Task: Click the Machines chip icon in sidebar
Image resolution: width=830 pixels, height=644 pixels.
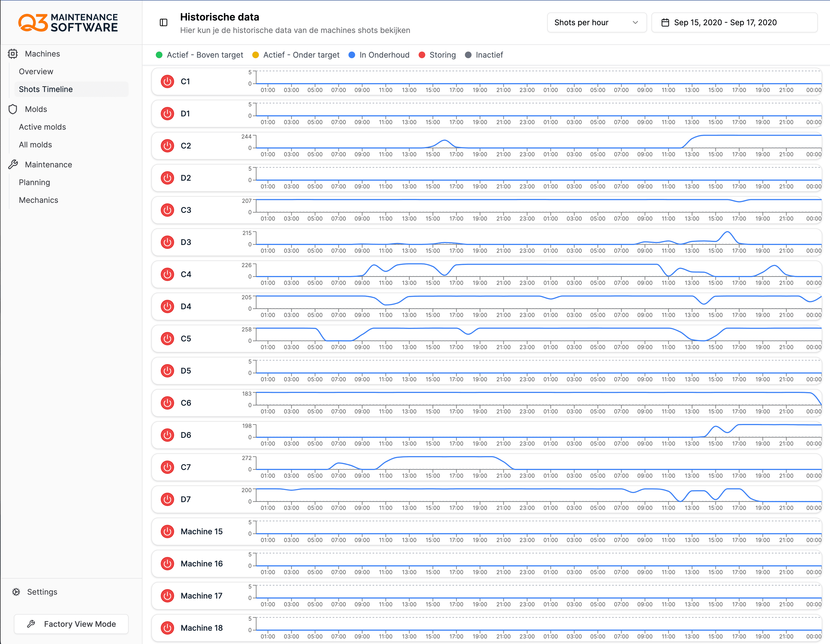Action: click(13, 54)
